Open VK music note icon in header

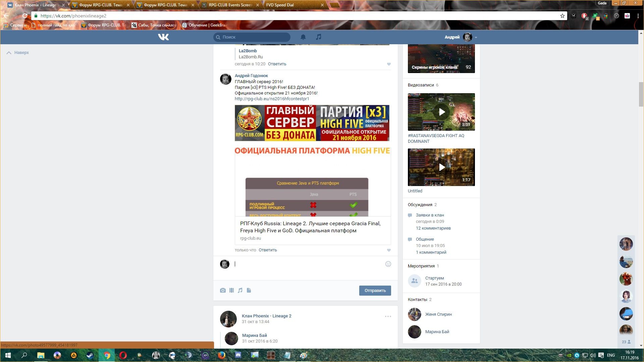(319, 37)
